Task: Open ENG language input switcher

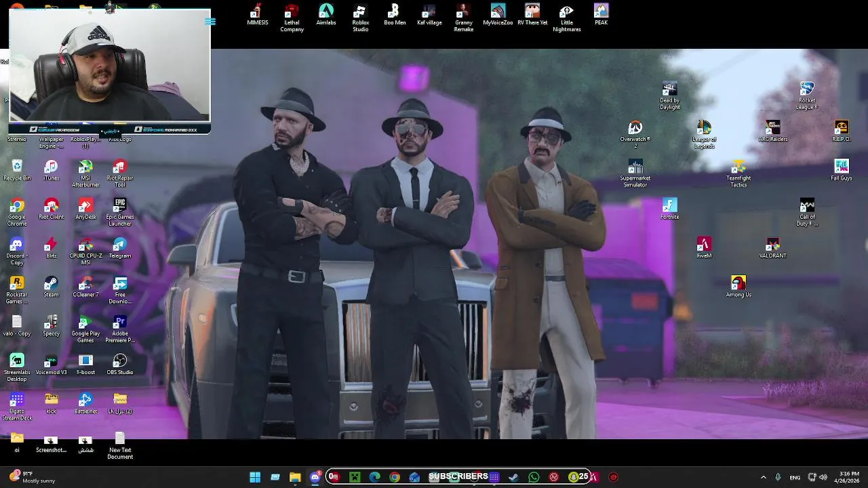Action: pos(795,477)
